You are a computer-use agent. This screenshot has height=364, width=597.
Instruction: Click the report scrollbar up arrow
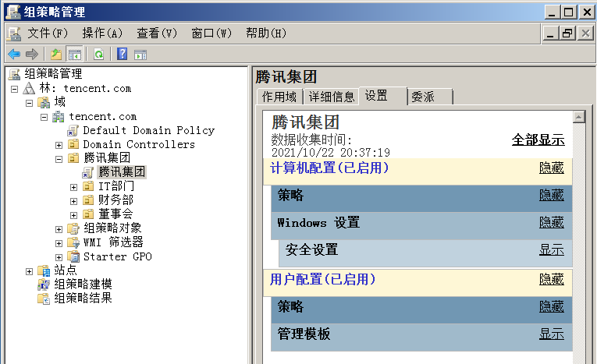(579, 117)
